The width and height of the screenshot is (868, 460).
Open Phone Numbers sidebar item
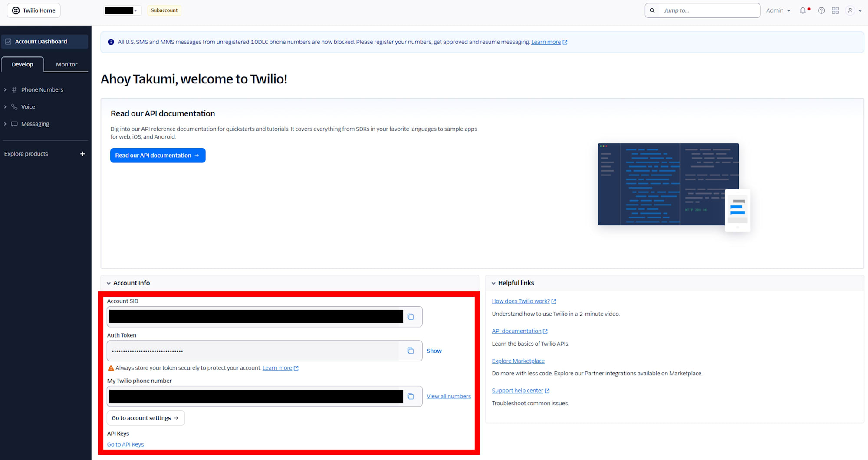click(42, 90)
